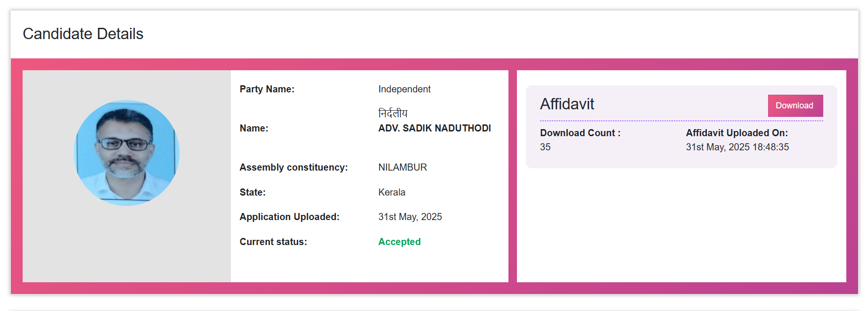Click the candidate profile photo
The image size is (868, 311).
pyautogui.click(x=127, y=153)
